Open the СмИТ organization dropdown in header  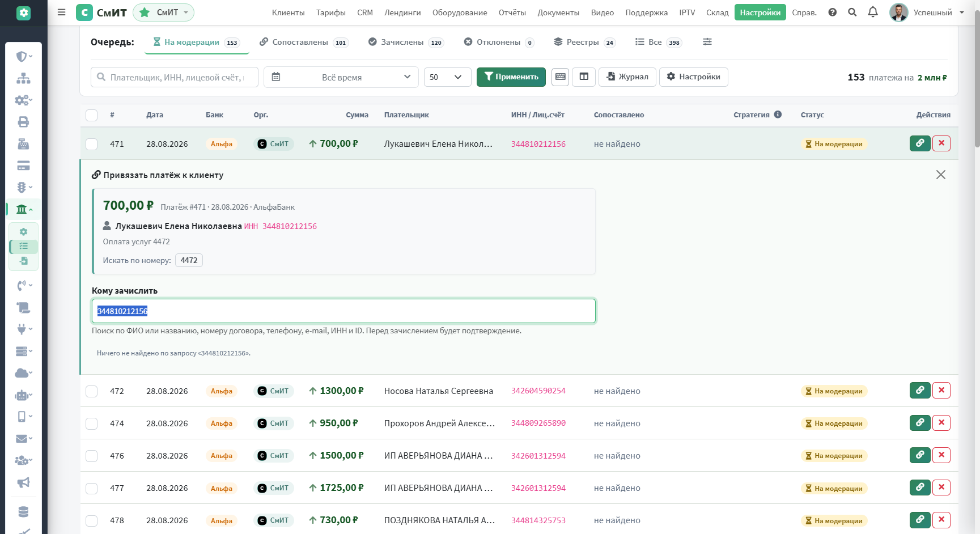coord(163,12)
